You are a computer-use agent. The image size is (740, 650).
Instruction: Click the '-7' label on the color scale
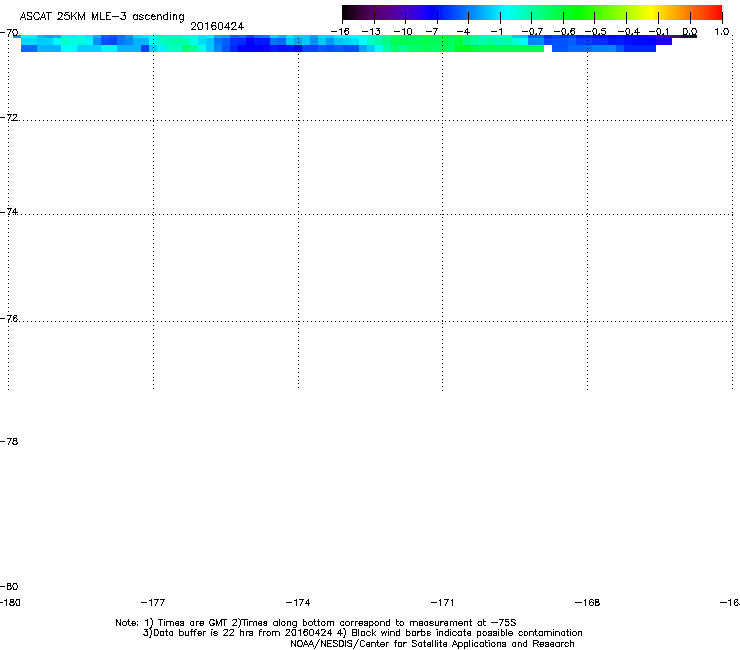(x=432, y=32)
